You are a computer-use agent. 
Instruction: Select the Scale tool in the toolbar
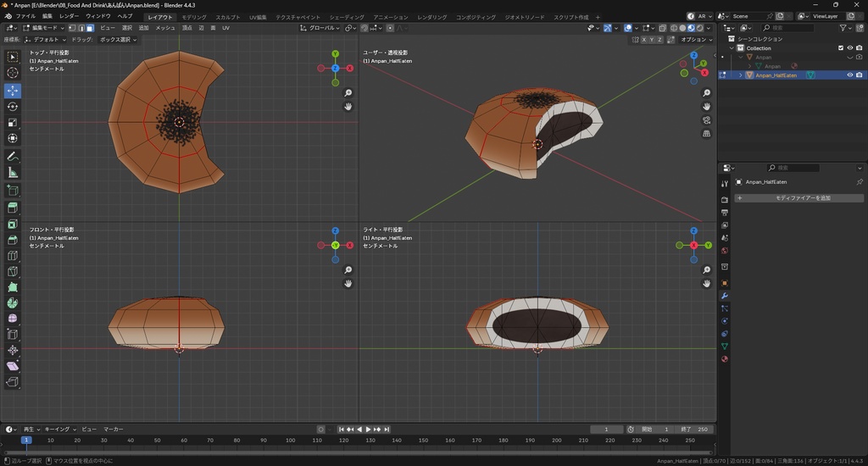(x=12, y=122)
